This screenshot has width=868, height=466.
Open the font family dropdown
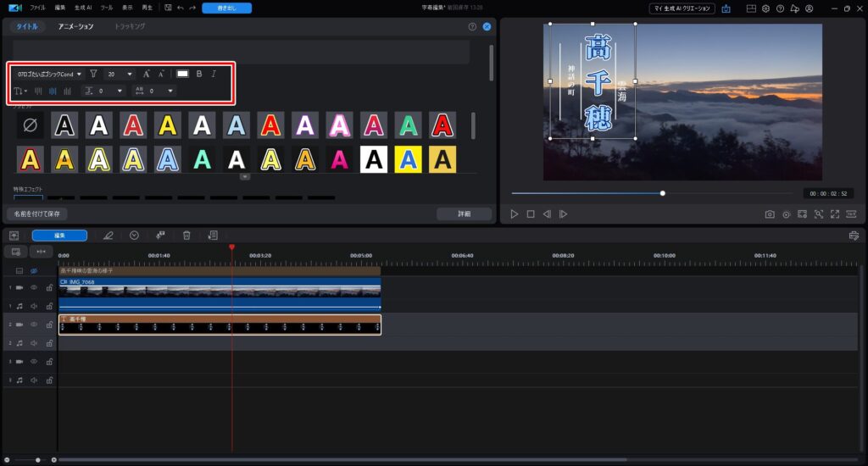(x=50, y=74)
